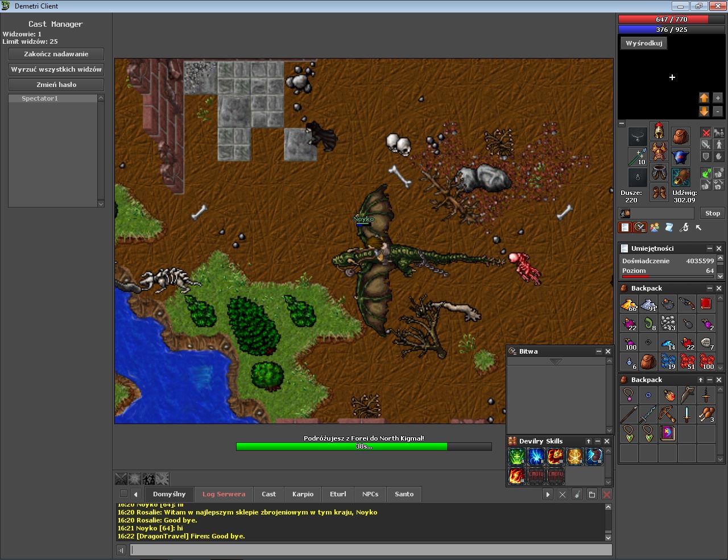Minimize the first Backpack panel

pos(710,288)
